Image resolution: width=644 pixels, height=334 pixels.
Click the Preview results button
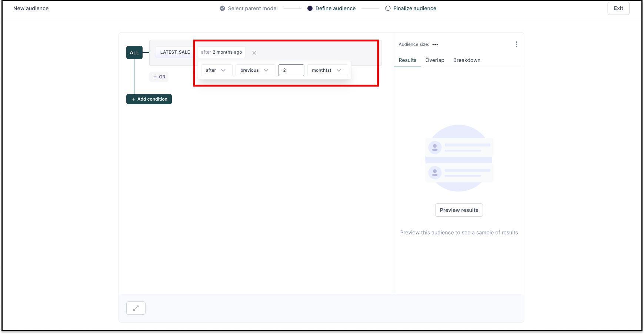459,210
